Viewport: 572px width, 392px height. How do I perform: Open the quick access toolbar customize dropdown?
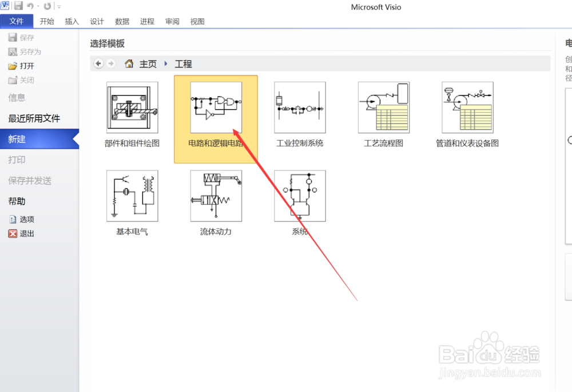coord(59,6)
